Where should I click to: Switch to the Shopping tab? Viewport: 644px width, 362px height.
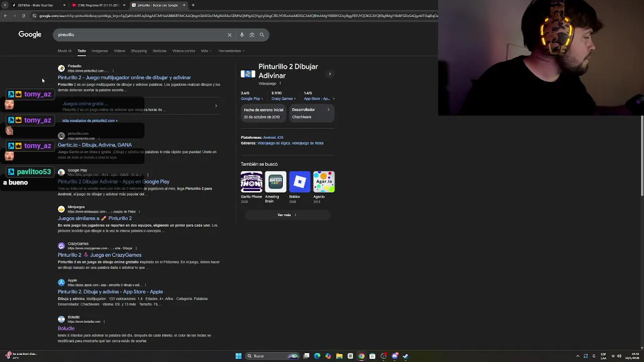[x=139, y=51]
